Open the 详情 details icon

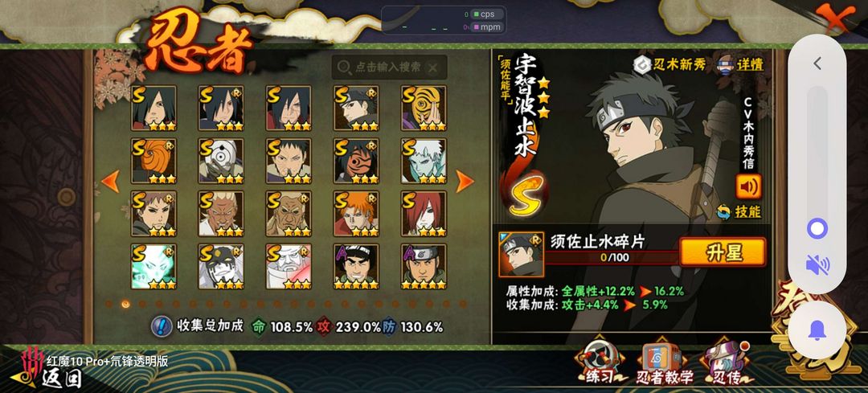pyautogui.click(x=740, y=65)
